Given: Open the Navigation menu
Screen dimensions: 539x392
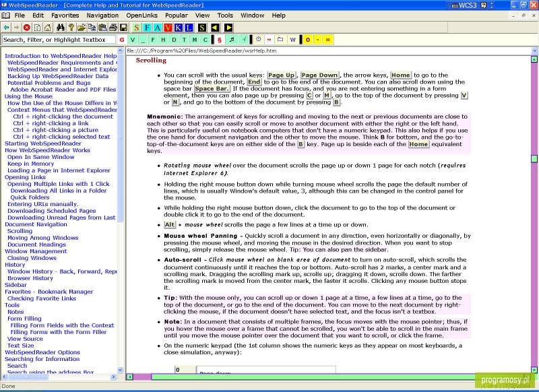Looking at the screenshot, I should (x=102, y=15).
